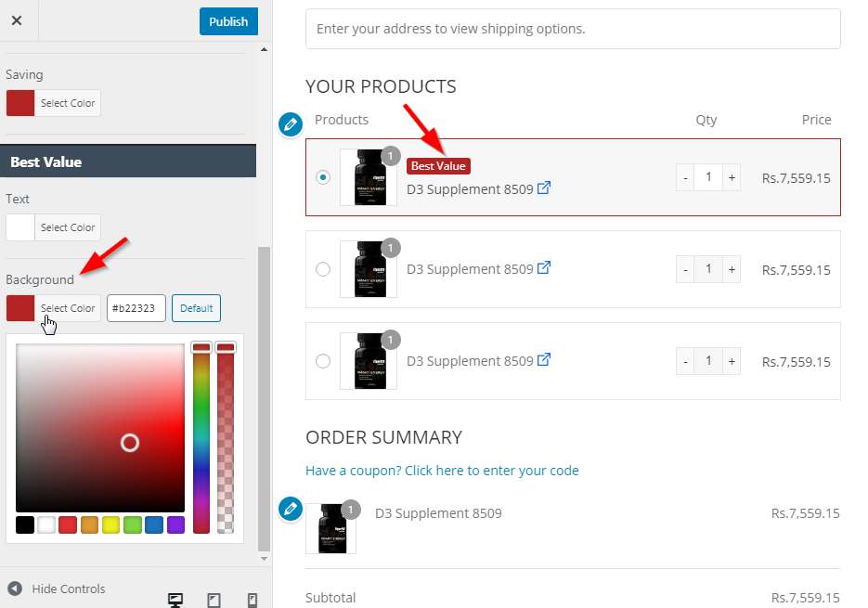Open external link icon of Best Value product
This screenshot has width=868, height=608.
(545, 188)
